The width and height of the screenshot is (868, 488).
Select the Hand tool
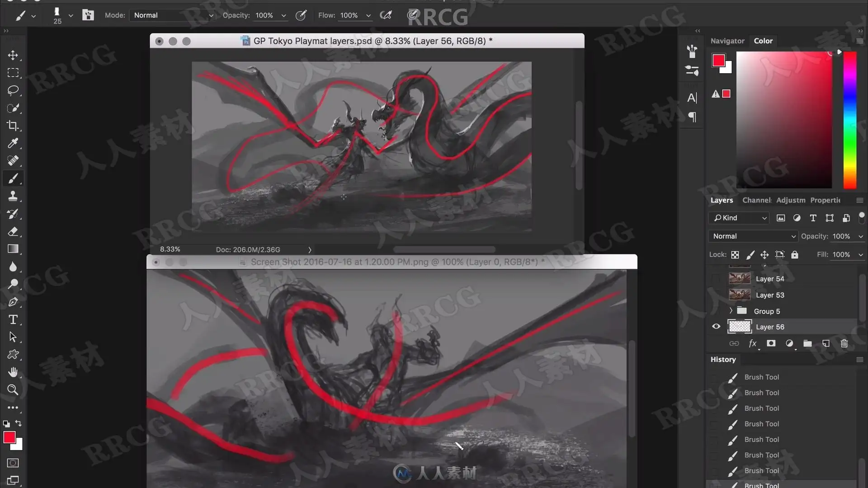[13, 372]
